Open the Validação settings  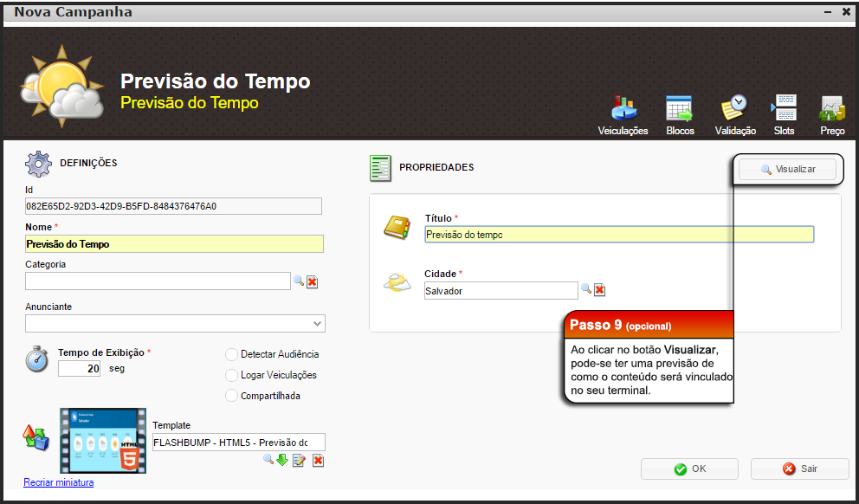pyautogui.click(x=734, y=114)
